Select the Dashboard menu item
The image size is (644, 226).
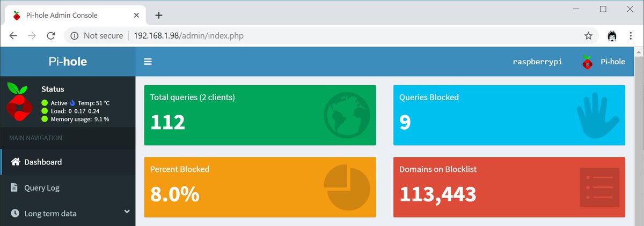coord(43,162)
